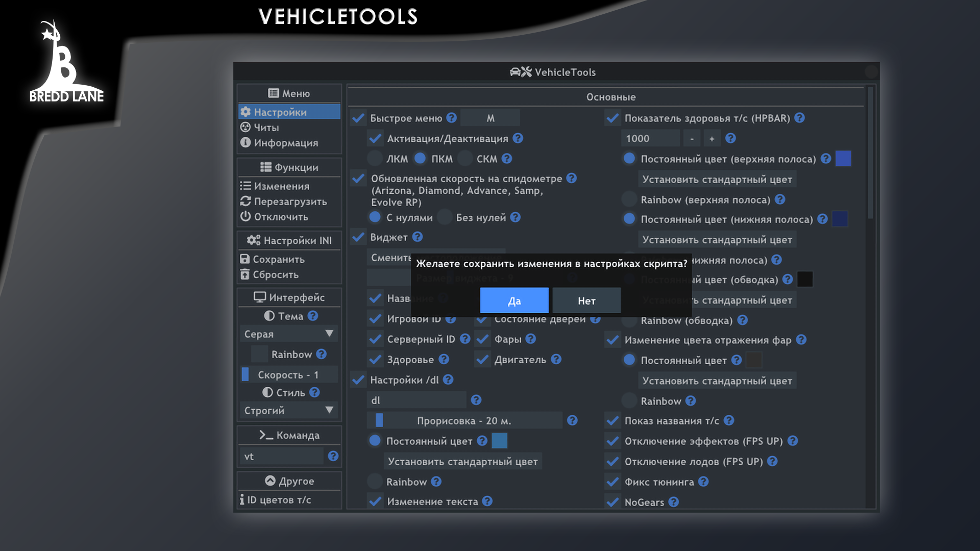The width and height of the screenshot is (980, 551).
Task: Click help icon beside NoGears
Action: tap(673, 502)
